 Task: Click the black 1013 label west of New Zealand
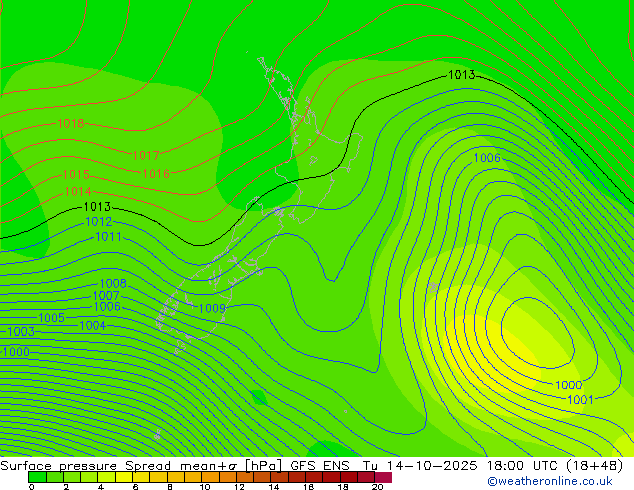(97, 207)
